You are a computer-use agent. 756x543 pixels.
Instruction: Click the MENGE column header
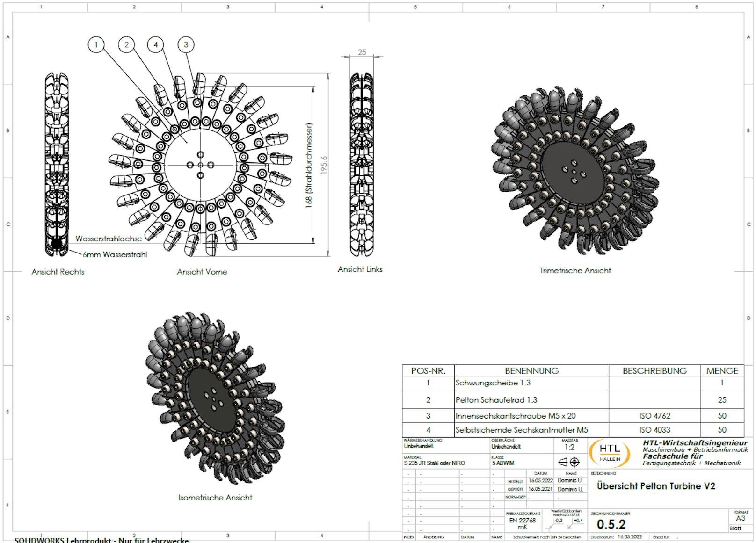[x=722, y=371]
